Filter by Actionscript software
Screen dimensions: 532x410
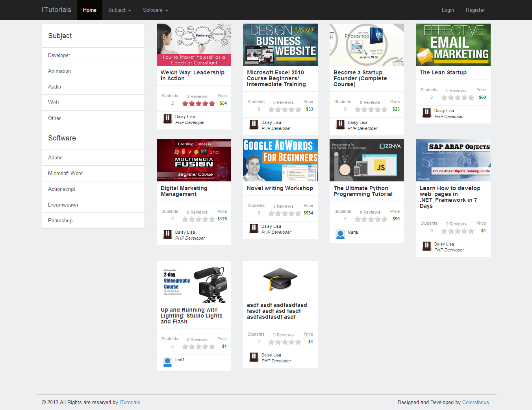(x=93, y=189)
